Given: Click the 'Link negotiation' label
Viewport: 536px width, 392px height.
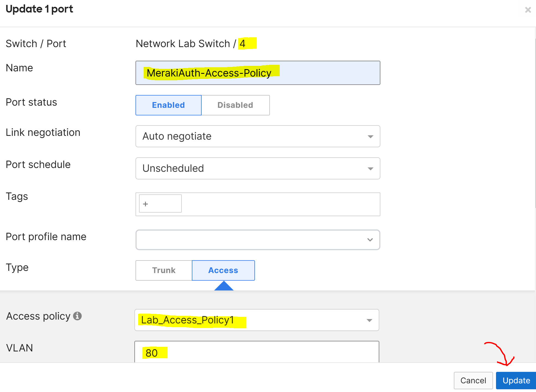Looking at the screenshot, I should coord(43,133).
